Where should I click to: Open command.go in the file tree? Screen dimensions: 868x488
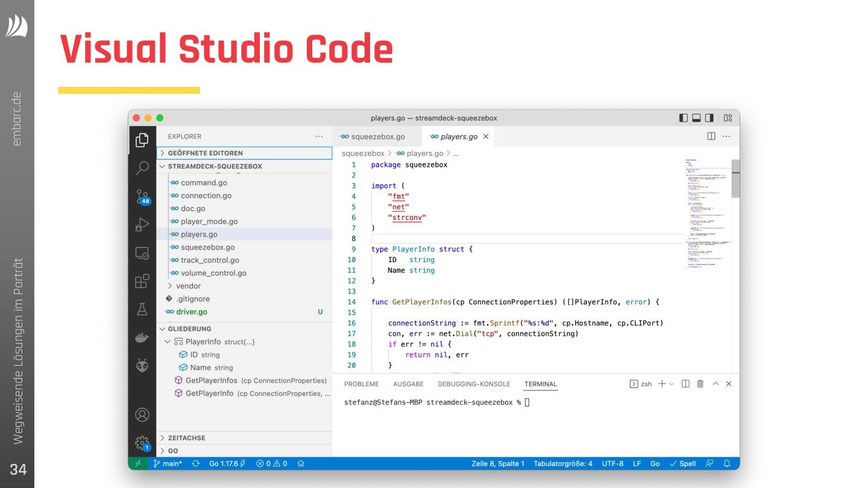pyautogui.click(x=244, y=183)
